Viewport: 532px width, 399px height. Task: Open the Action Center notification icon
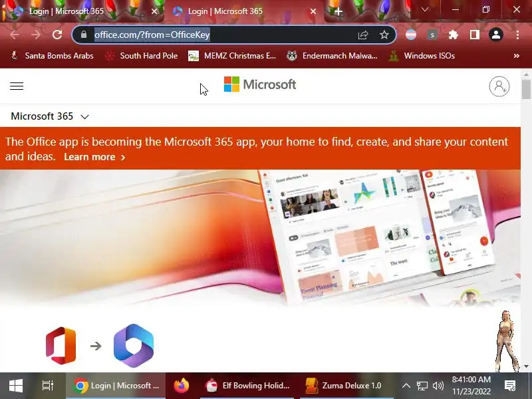pos(510,386)
